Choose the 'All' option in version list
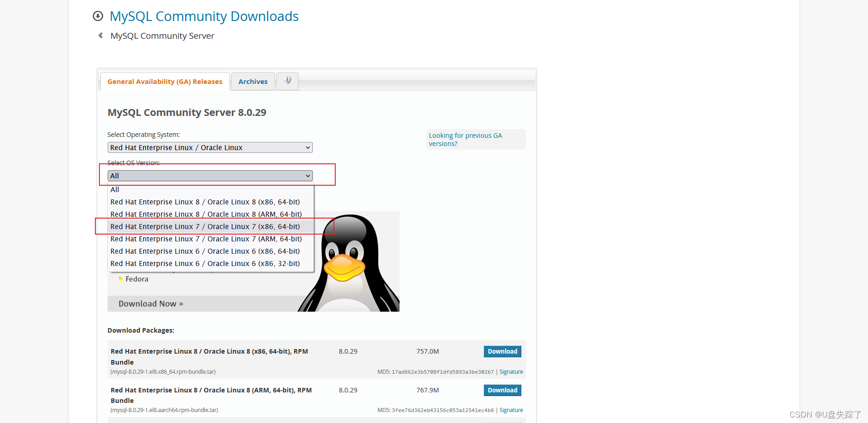Viewport: 868px width, 423px height. pyautogui.click(x=114, y=189)
